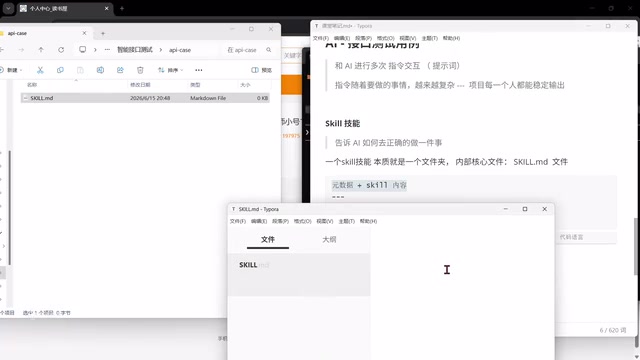
Task: Select the SKILL.md file row in Explorer
Action: pos(145,98)
